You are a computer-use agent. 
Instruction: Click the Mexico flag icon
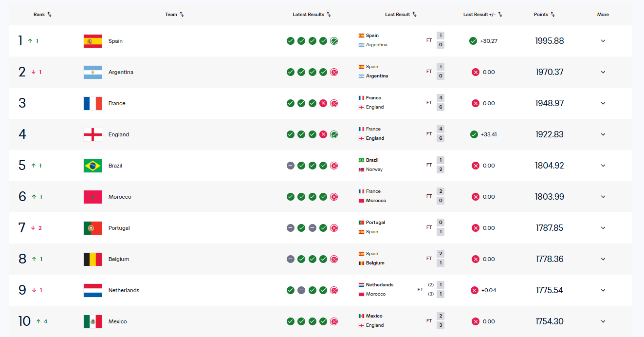coord(92,321)
